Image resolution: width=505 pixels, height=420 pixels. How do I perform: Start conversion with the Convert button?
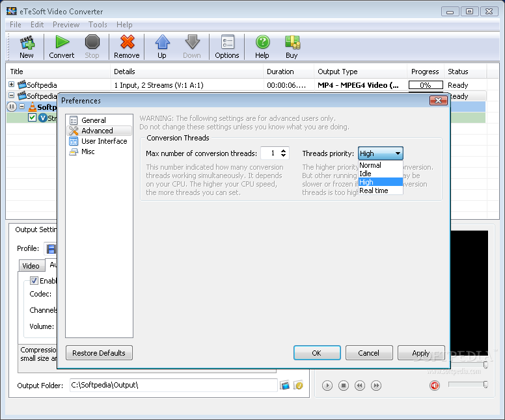tap(62, 47)
